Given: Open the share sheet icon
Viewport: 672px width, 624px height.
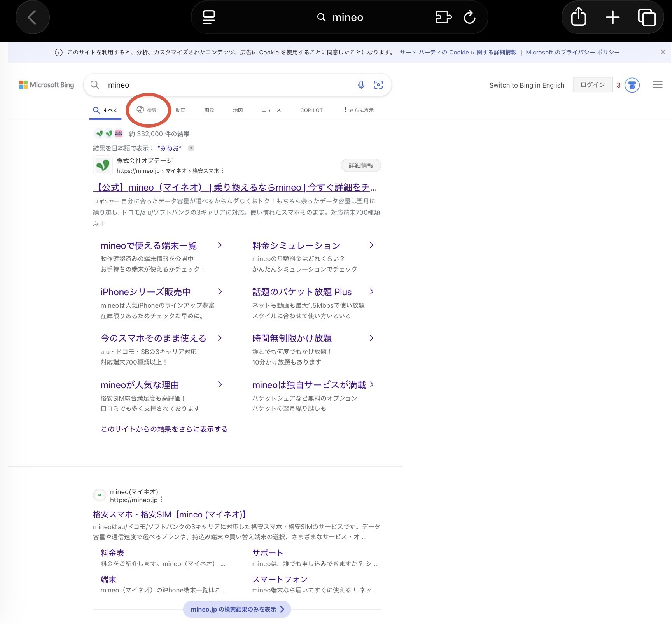Looking at the screenshot, I should [578, 18].
